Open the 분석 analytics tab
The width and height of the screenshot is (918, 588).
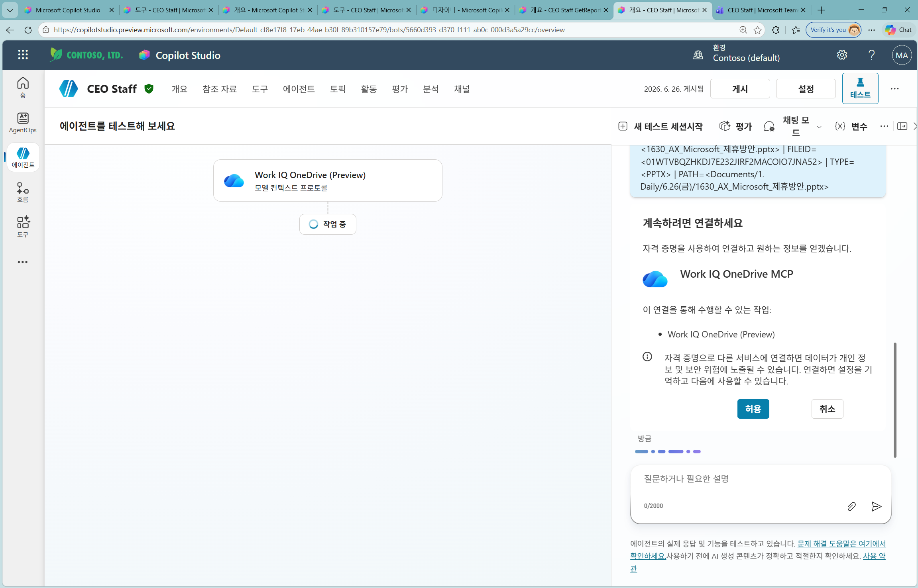(x=431, y=89)
